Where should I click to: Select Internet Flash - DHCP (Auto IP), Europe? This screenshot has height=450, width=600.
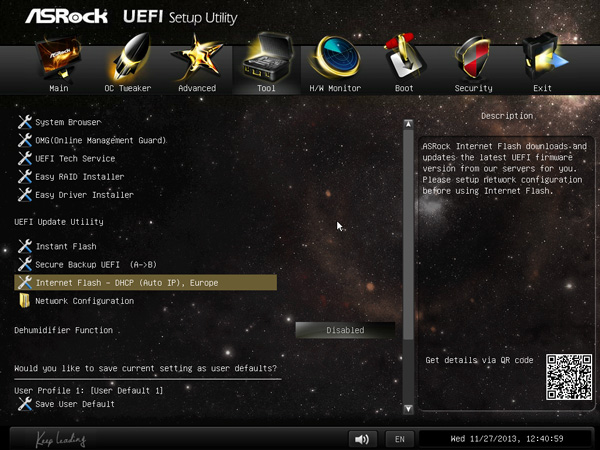(145, 282)
